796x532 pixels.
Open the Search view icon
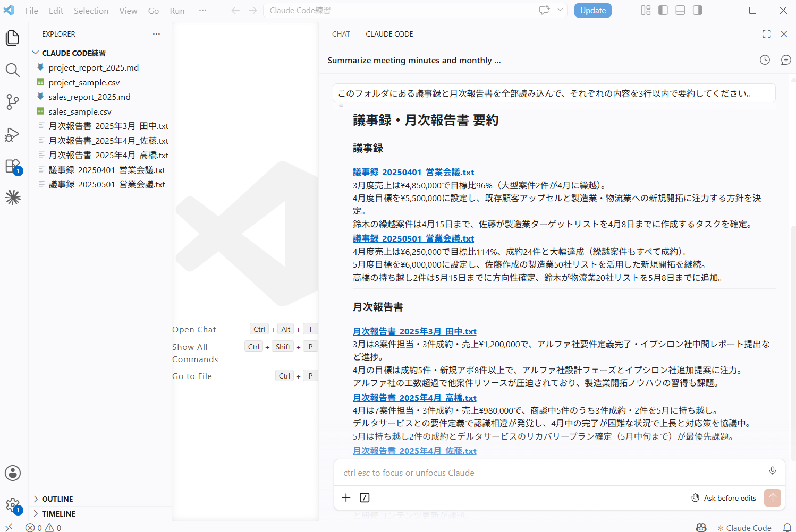13,70
